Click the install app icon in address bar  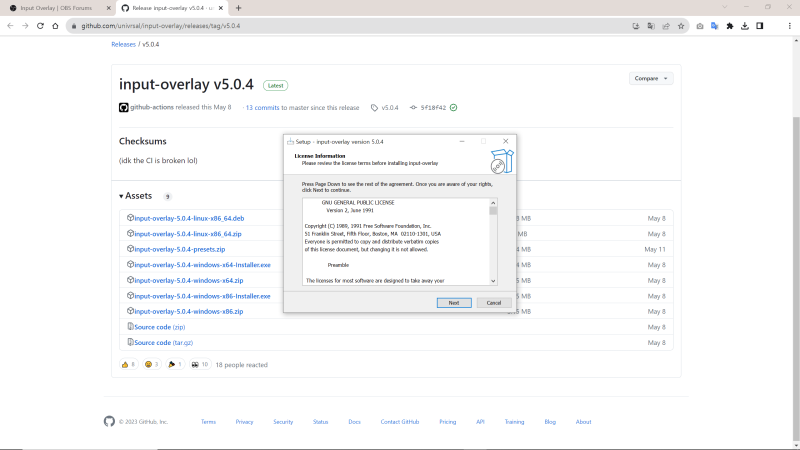coord(636,26)
